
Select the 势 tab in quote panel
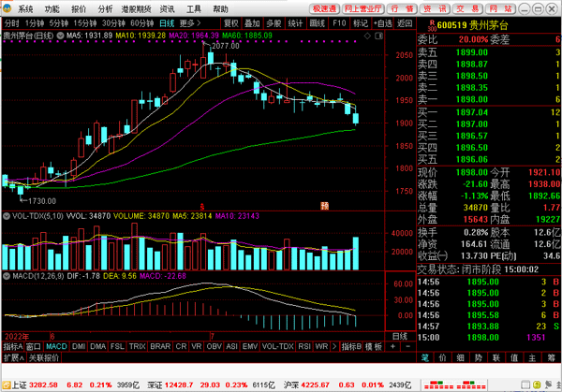point(479,357)
